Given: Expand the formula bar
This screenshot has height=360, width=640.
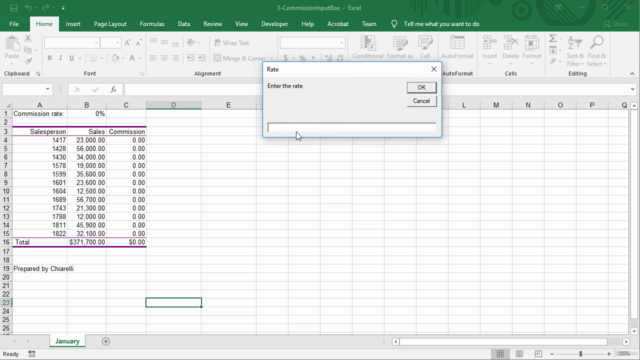Looking at the screenshot, I should pos(632,89).
